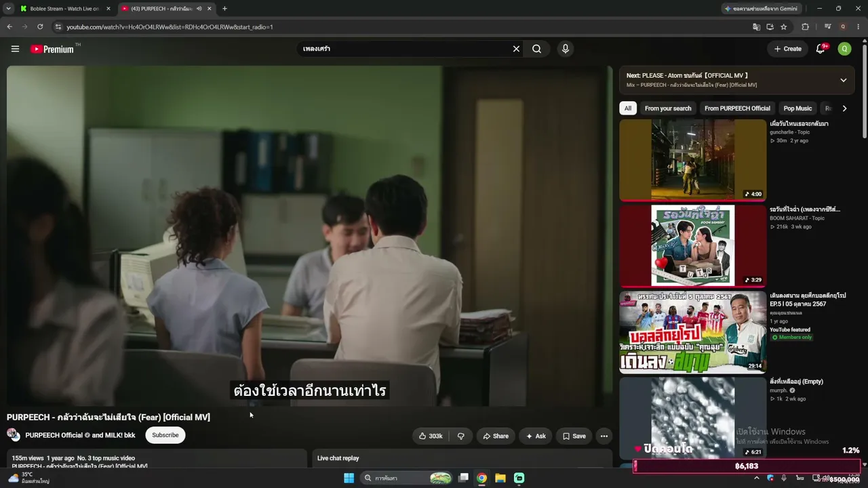Open the guncharlie Topic video thumbnail
Image resolution: width=868 pixels, height=488 pixels.
click(692, 160)
